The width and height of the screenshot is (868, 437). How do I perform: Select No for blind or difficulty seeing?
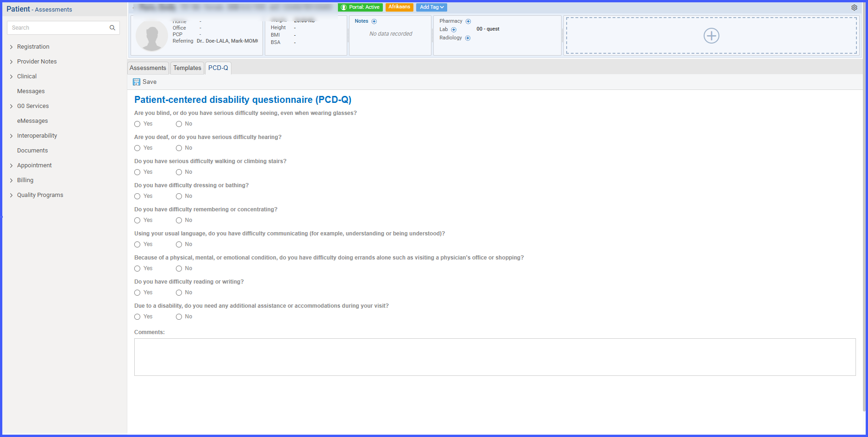(x=179, y=124)
